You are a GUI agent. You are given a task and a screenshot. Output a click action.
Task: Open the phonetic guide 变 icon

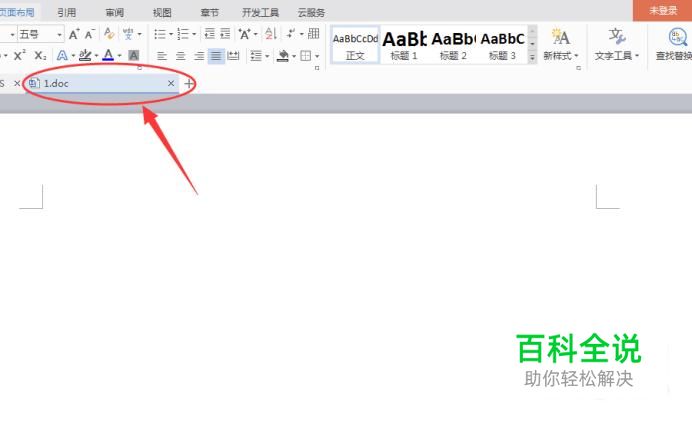click(x=128, y=34)
